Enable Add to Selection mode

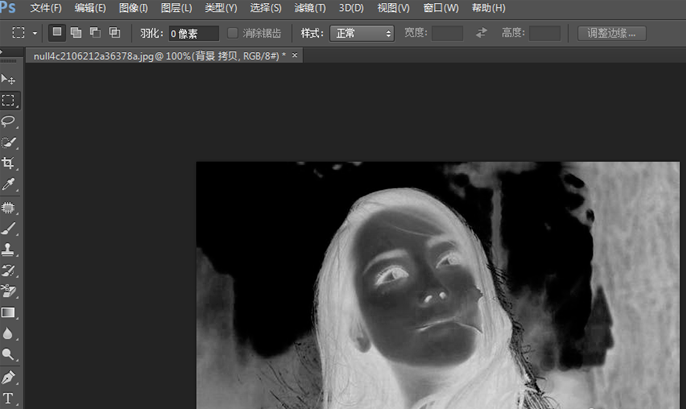[x=76, y=33]
